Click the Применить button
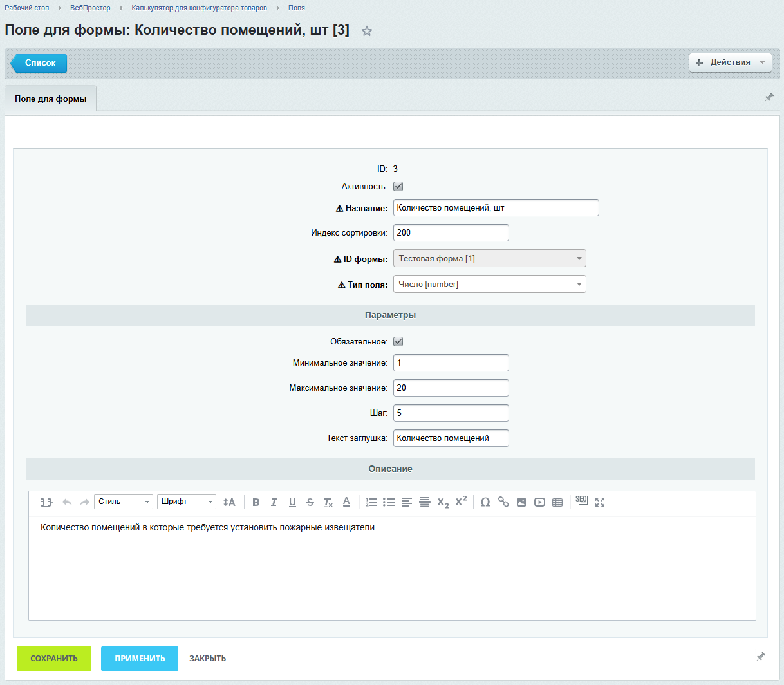This screenshot has width=784, height=685. coord(140,659)
